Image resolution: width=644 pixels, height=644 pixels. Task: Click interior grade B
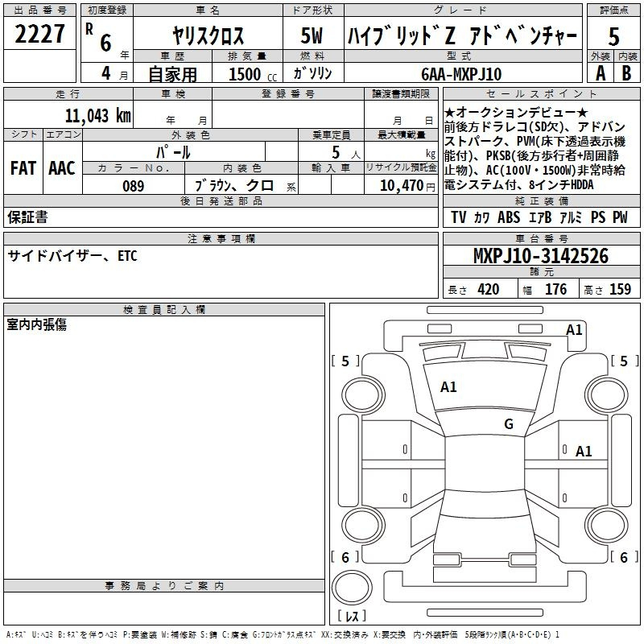coord(626,73)
